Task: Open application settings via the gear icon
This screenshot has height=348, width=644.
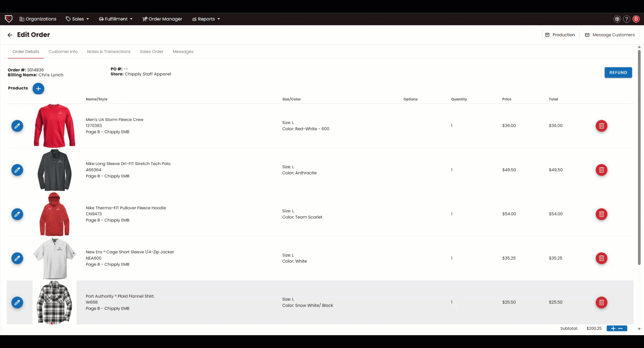Action: 617,19
